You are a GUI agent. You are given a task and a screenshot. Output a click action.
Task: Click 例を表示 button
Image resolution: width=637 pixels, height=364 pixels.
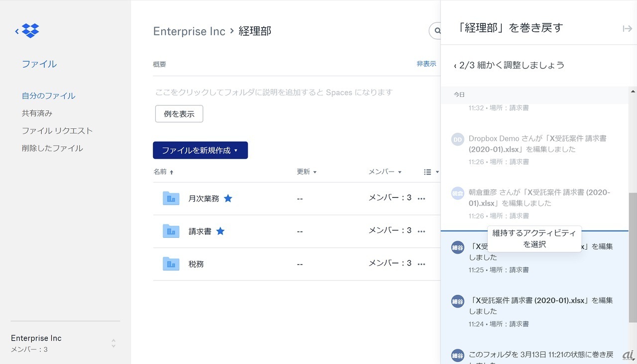click(179, 114)
